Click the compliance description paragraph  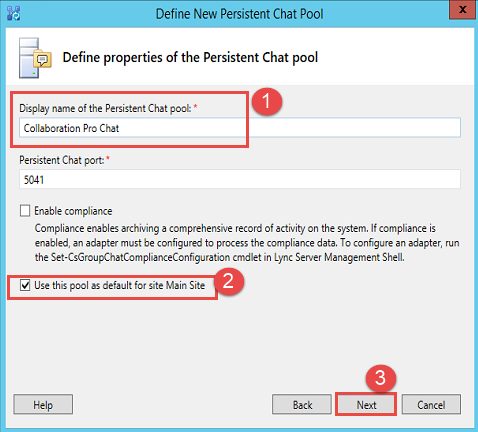pos(247,243)
